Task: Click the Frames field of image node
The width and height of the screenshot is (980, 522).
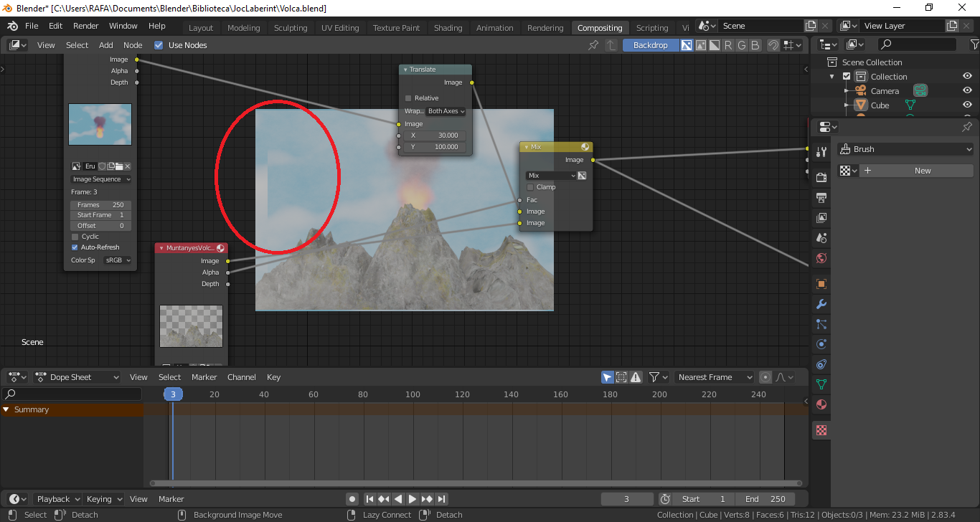Action: point(101,205)
